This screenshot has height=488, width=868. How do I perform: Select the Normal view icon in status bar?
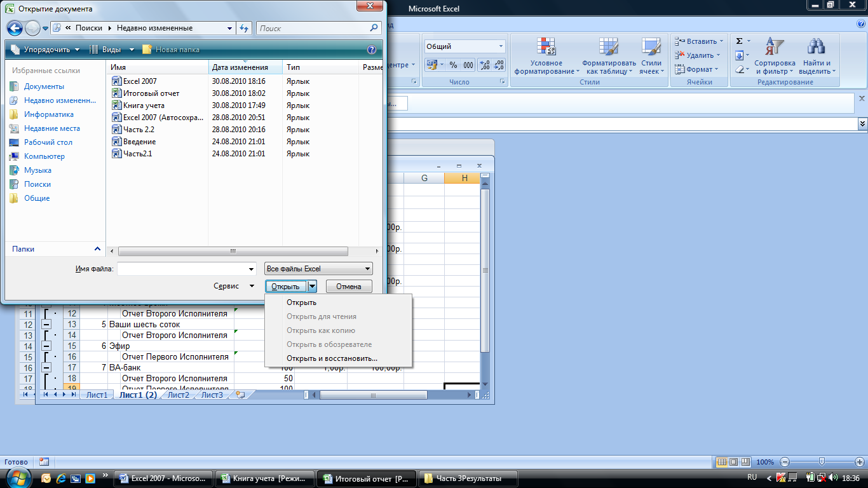click(722, 462)
